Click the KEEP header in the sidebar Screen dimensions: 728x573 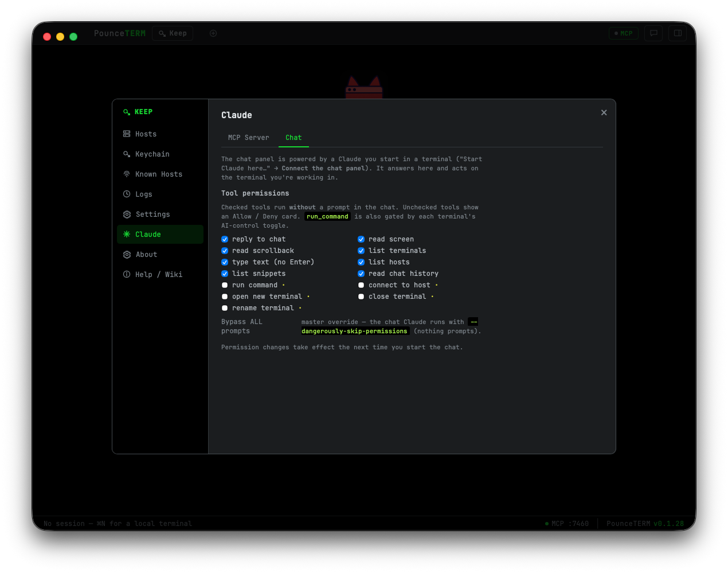[x=138, y=112]
